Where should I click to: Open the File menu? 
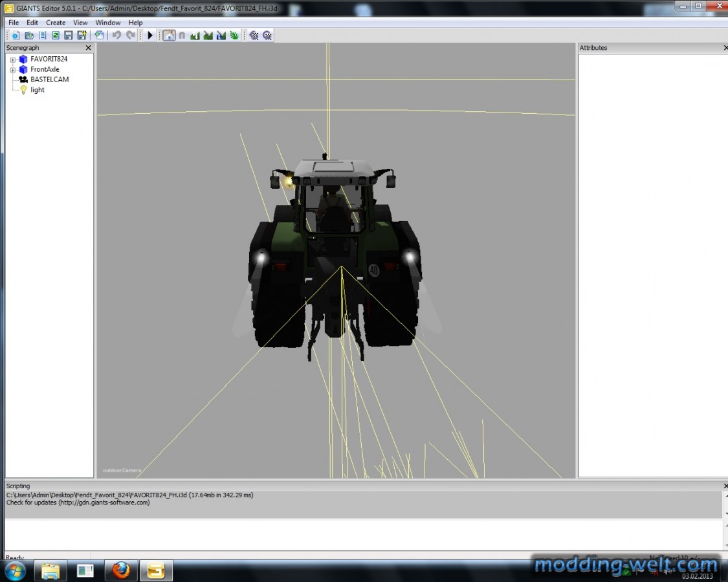click(14, 22)
